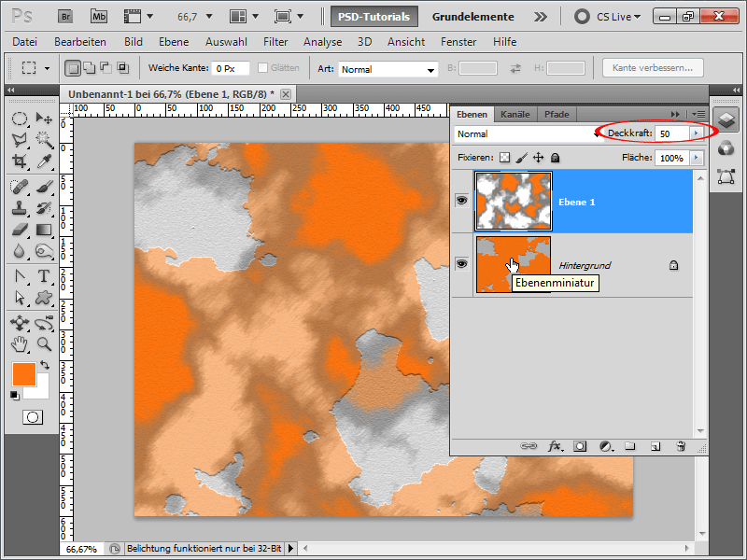747x560 pixels.
Task: Toggle Quick Mask mode
Action: click(x=33, y=417)
